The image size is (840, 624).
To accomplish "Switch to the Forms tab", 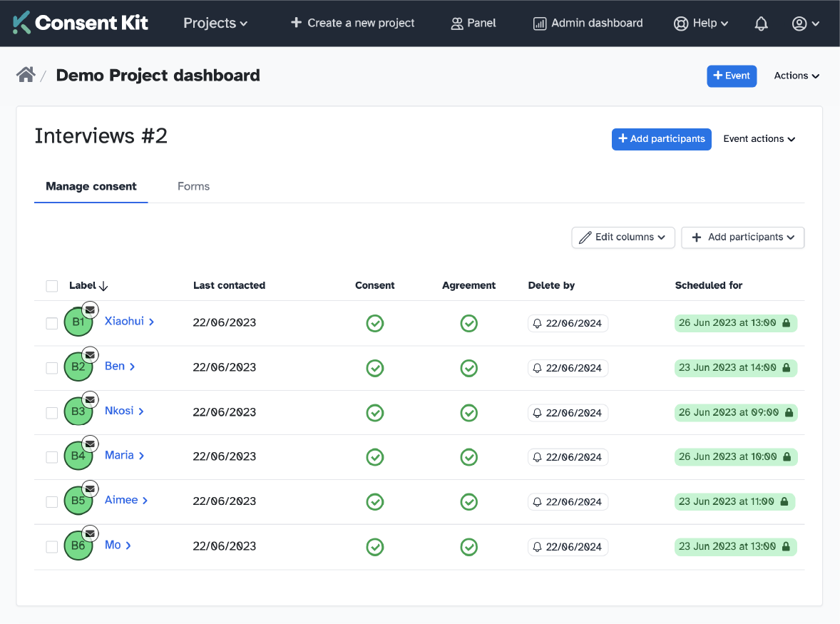I will point(193,186).
